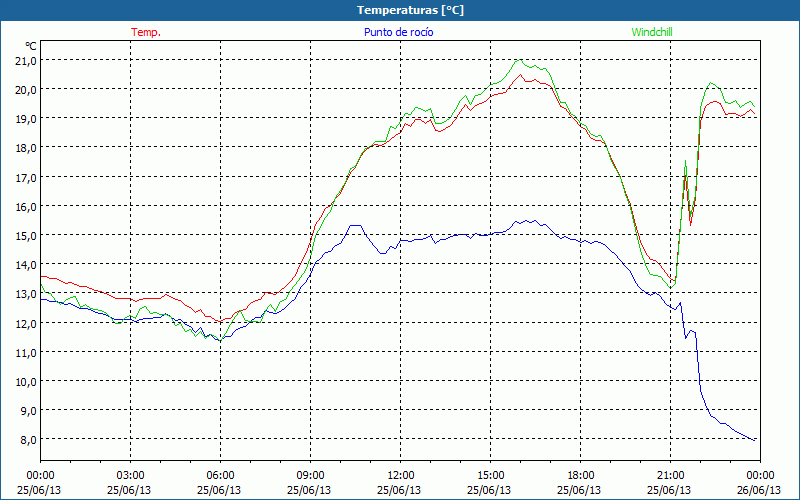Click the 21,0 y-axis value
Screen dimensions: 800x500
pos(26,61)
